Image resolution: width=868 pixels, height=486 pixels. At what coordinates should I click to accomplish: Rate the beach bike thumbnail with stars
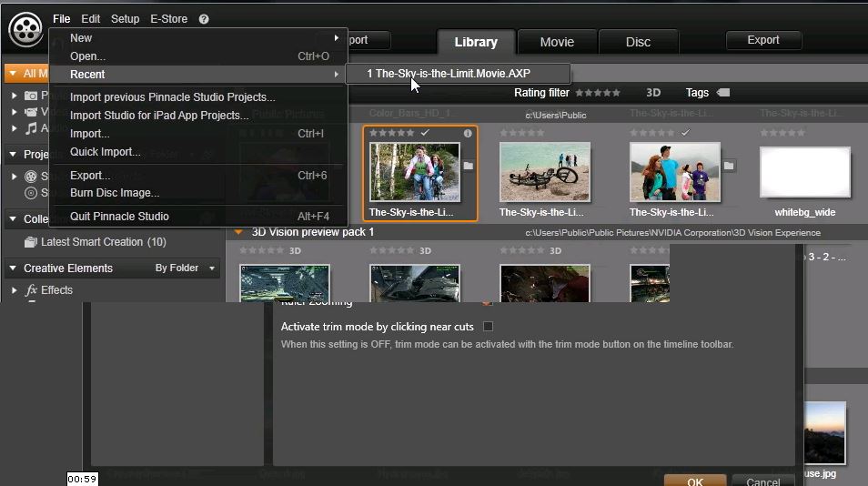(522, 133)
